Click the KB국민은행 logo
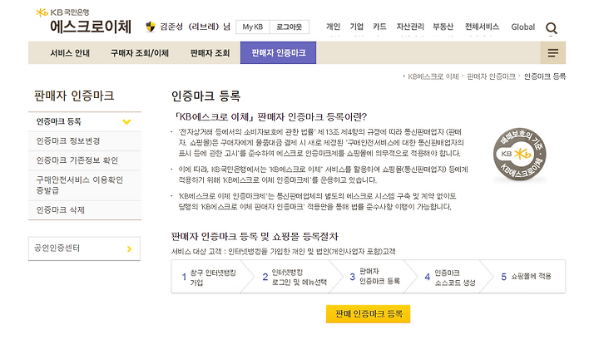Image resolution: width=599 pixels, height=364 pixels. click(62, 12)
